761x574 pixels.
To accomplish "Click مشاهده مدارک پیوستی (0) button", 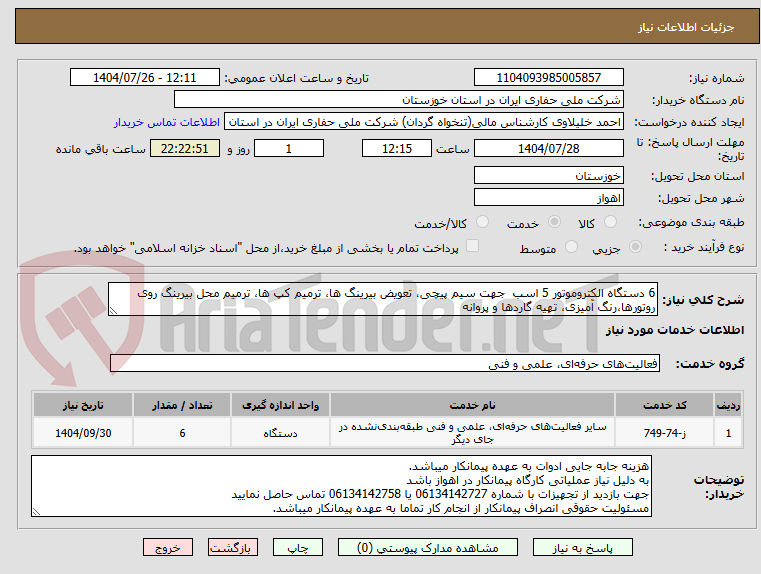I will pyautogui.click(x=428, y=547).
